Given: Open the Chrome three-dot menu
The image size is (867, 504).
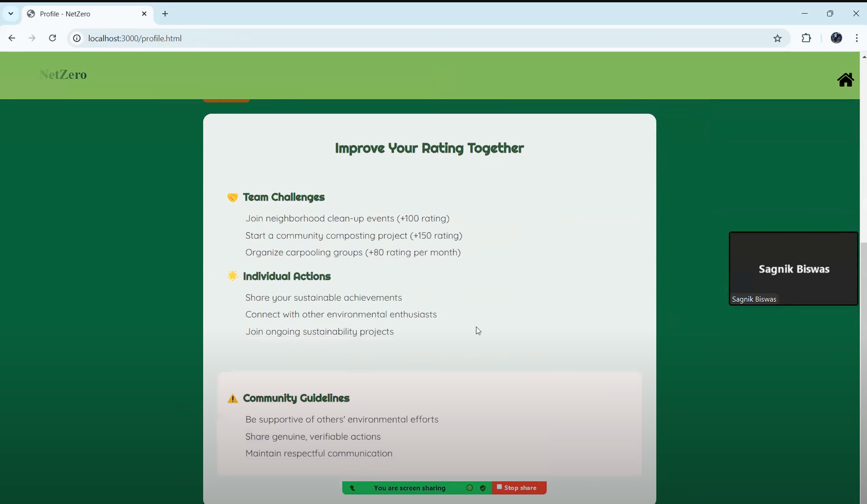Looking at the screenshot, I should [857, 38].
